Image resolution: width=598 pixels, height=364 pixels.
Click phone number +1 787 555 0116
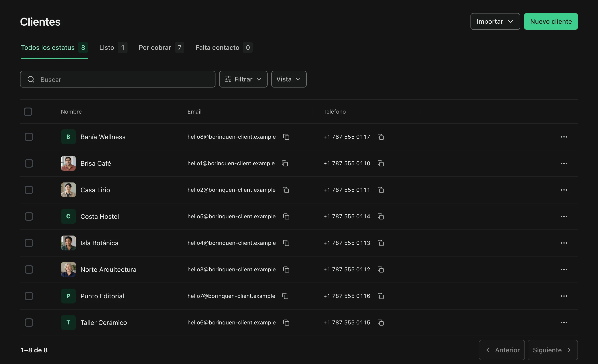346,296
